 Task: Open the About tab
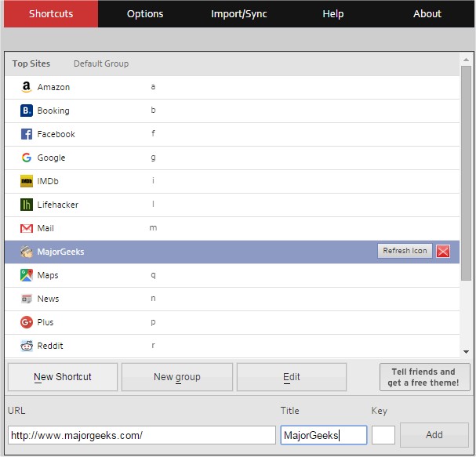click(427, 13)
